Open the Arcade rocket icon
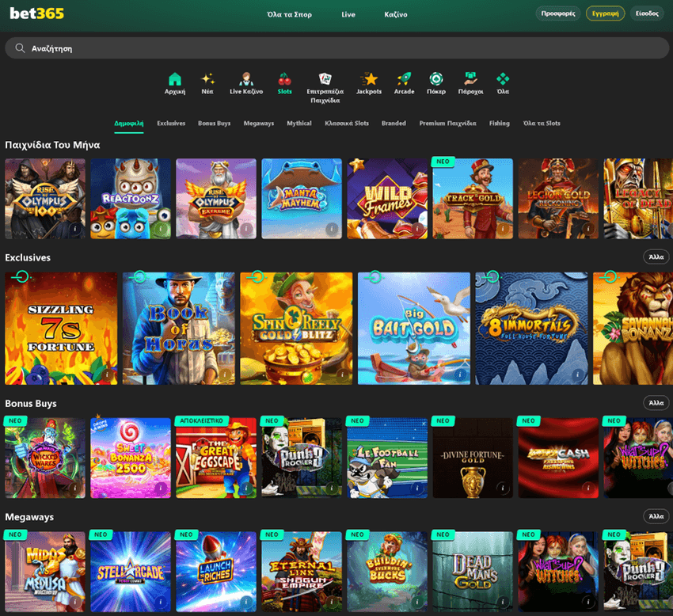 click(404, 79)
